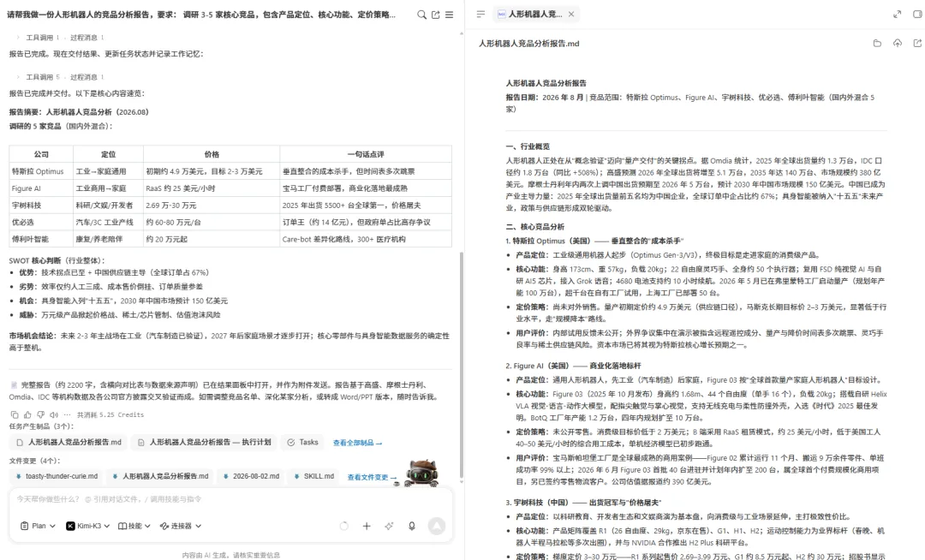This screenshot has width=925, height=560.
Task: Read the response aloud with speaker icon
Action: coord(54,414)
